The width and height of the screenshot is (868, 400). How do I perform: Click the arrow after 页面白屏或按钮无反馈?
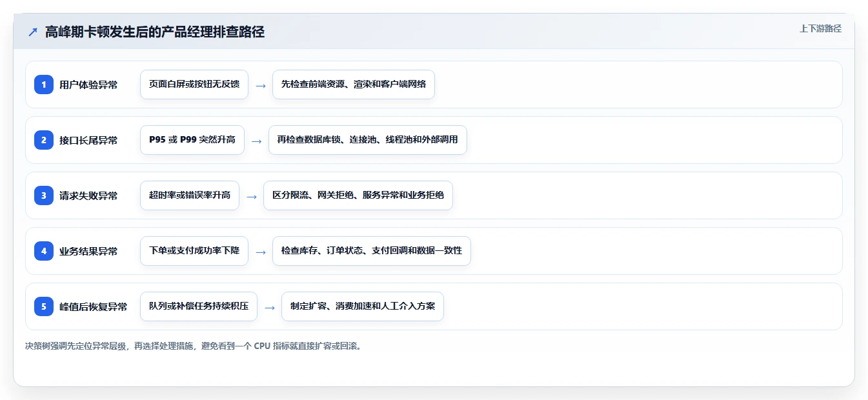click(x=261, y=85)
